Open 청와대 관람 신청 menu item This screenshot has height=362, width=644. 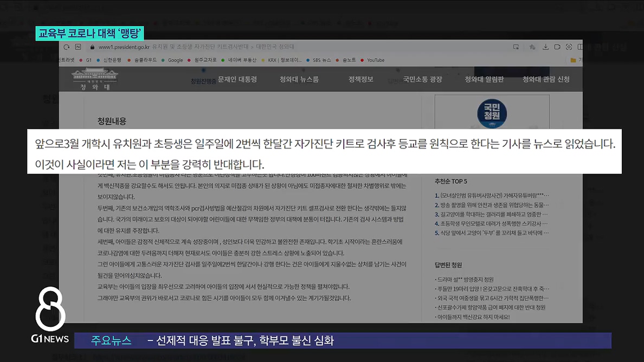point(546,79)
